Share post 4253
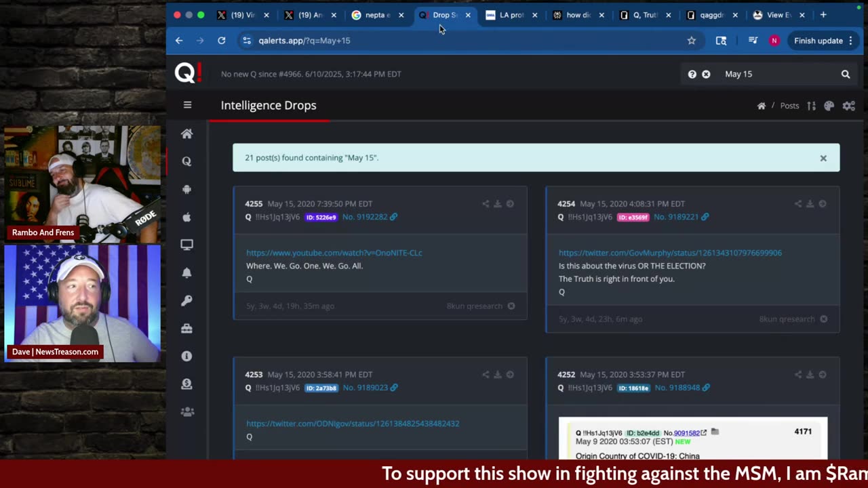The height and width of the screenshot is (488, 868). 486,374
